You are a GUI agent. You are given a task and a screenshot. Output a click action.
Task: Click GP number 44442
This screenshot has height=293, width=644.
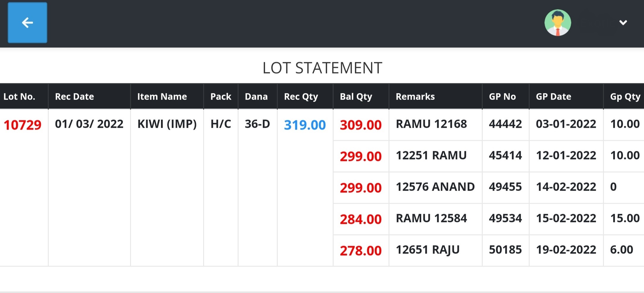(x=505, y=124)
